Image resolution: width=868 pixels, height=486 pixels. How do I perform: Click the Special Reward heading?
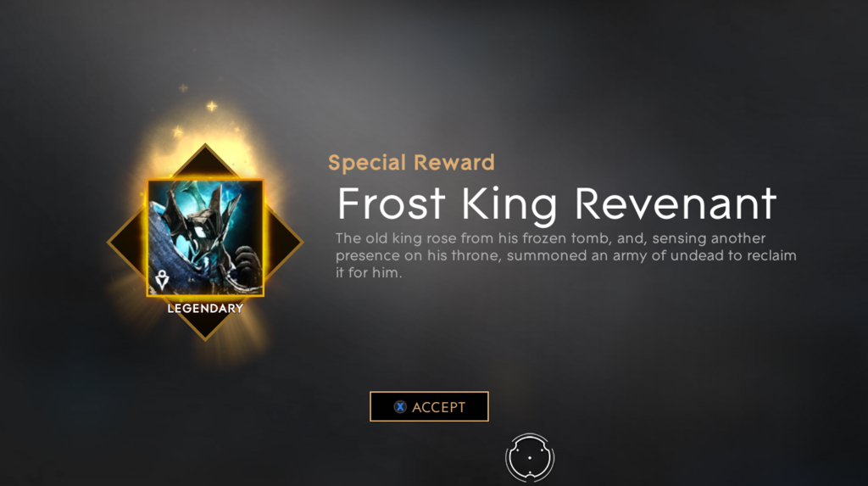tap(411, 163)
